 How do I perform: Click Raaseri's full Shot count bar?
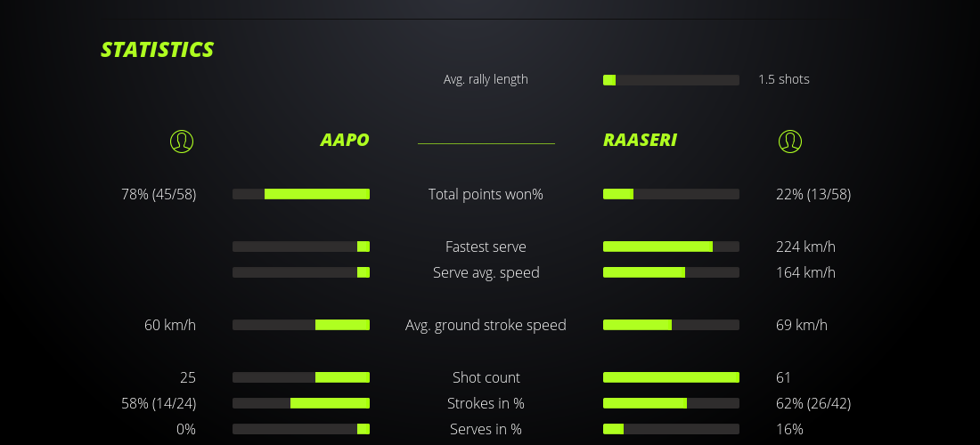click(x=671, y=377)
